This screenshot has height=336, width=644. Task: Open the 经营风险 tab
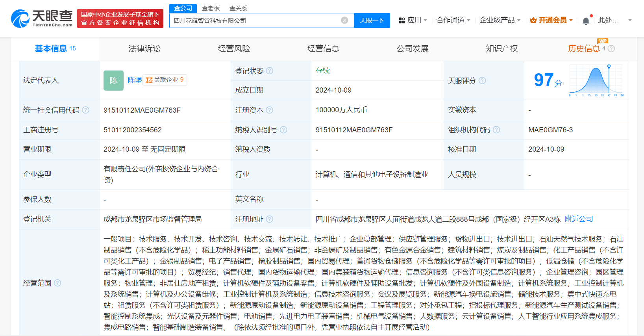click(x=234, y=48)
